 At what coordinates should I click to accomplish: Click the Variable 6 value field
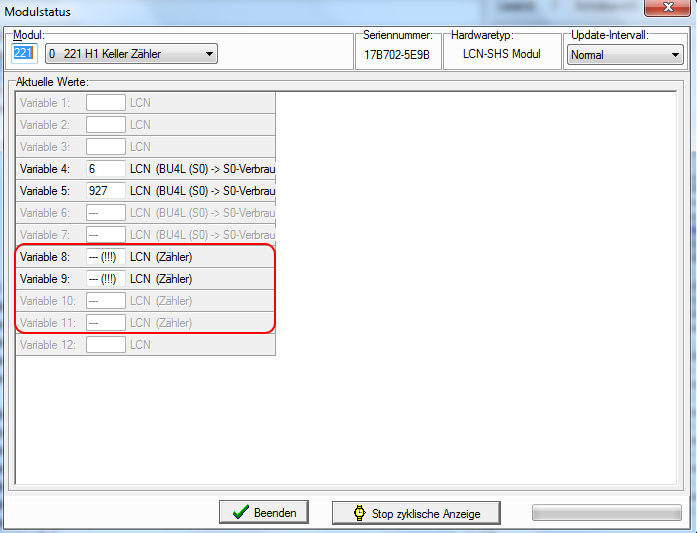[x=105, y=213]
